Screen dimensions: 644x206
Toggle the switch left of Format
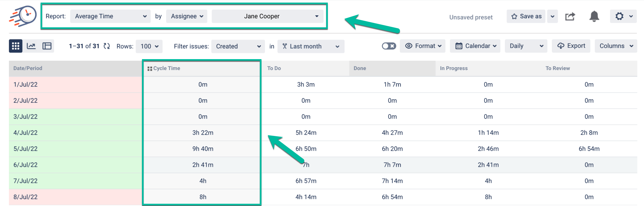(x=389, y=46)
